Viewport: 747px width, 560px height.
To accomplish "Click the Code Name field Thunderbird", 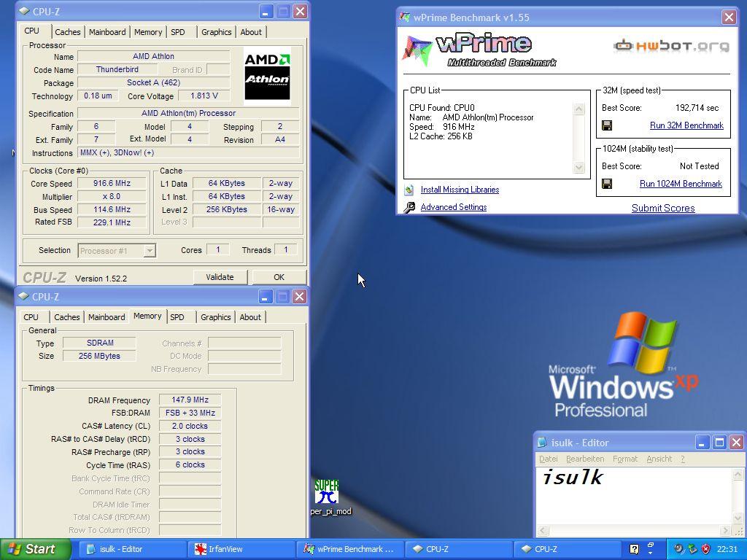I will [117, 69].
